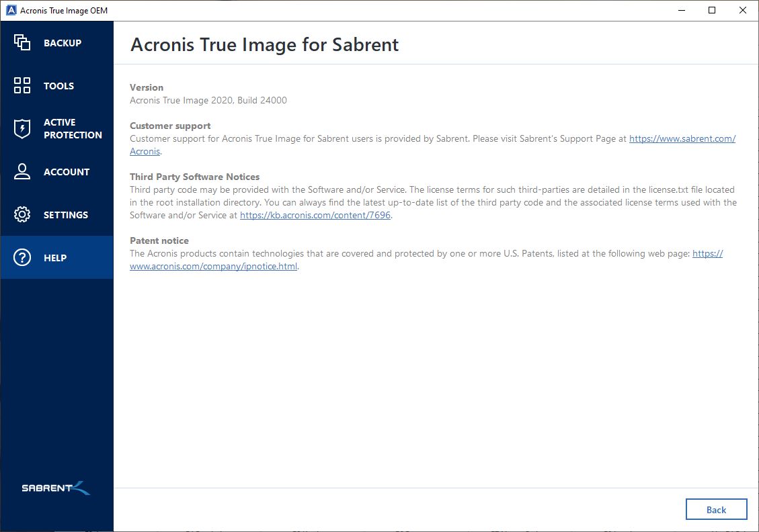Select the ACTIVE PROTECTION label

coord(73,129)
